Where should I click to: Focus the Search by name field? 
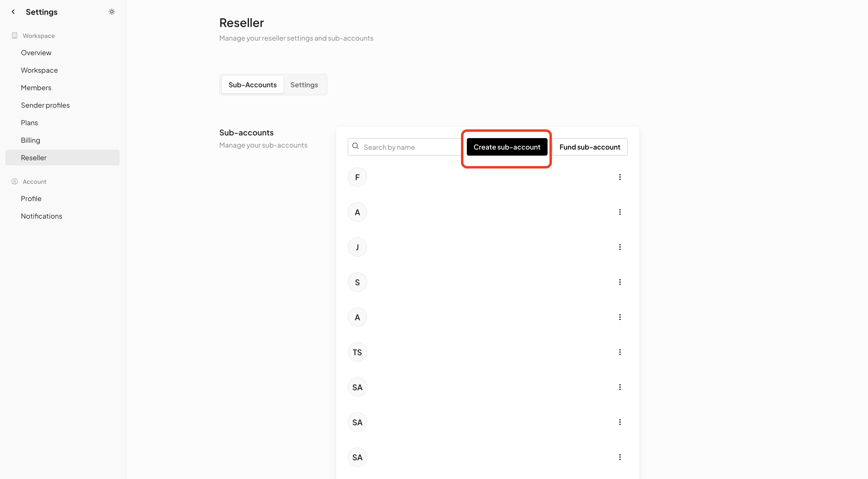click(404, 147)
